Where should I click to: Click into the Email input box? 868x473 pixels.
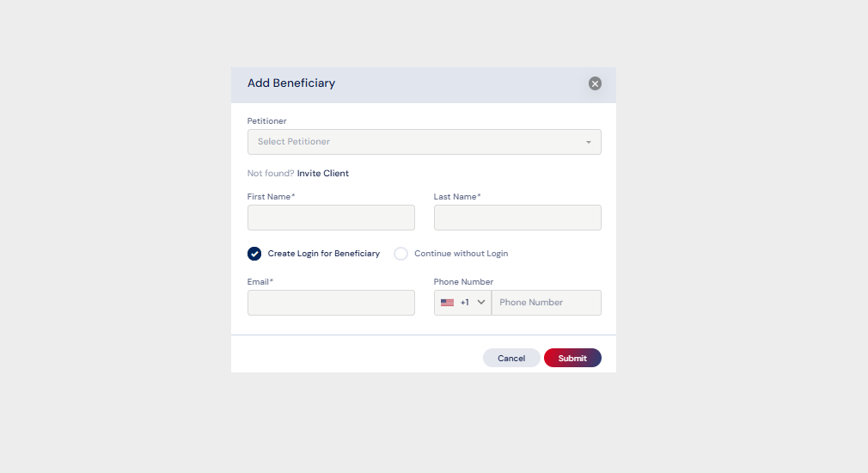click(x=331, y=303)
